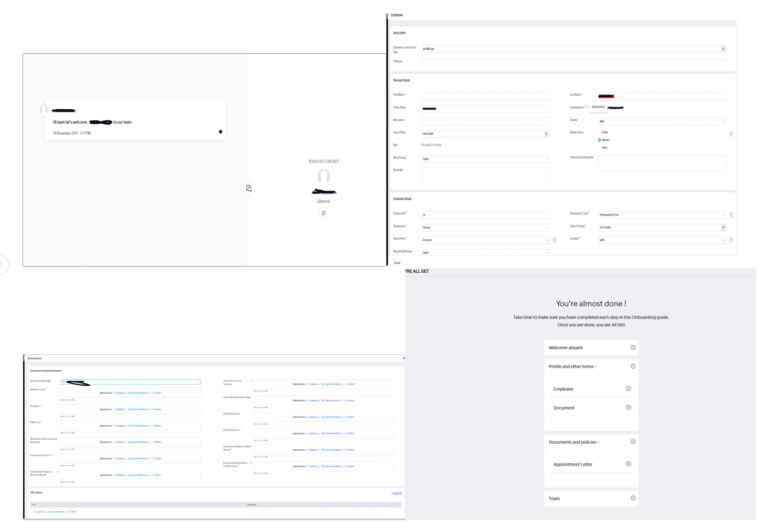Click Add Row in HR Letters
This screenshot has height=532, width=759.
pyautogui.click(x=397, y=493)
